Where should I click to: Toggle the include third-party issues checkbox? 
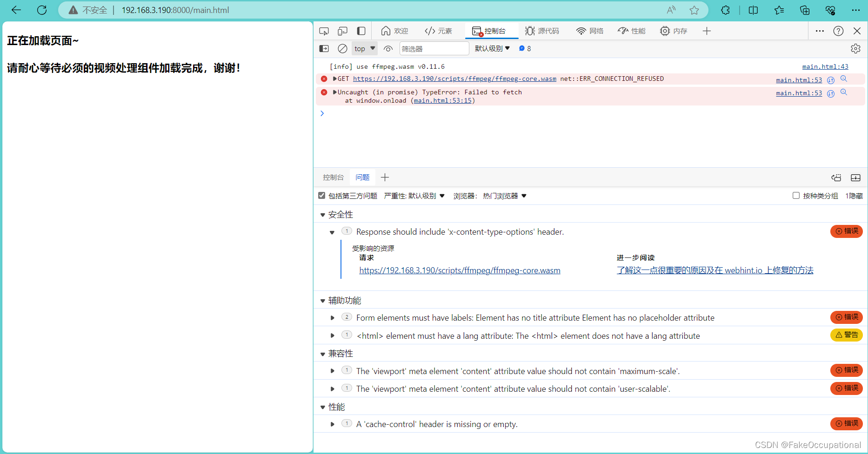point(321,196)
